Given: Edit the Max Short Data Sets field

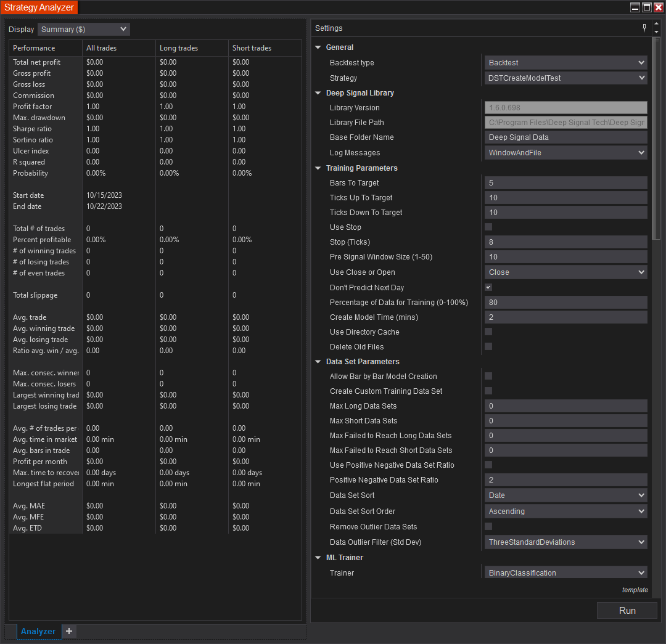Looking at the screenshot, I should 565,421.
